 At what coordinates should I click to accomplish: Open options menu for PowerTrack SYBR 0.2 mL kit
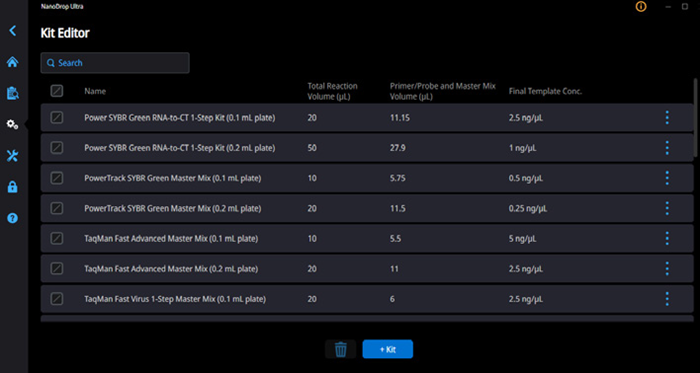click(x=667, y=208)
